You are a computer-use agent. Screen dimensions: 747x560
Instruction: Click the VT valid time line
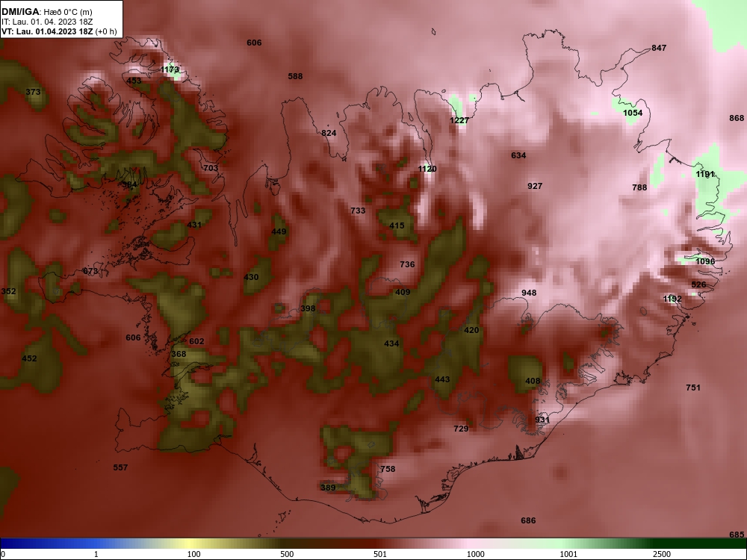[x=58, y=32]
